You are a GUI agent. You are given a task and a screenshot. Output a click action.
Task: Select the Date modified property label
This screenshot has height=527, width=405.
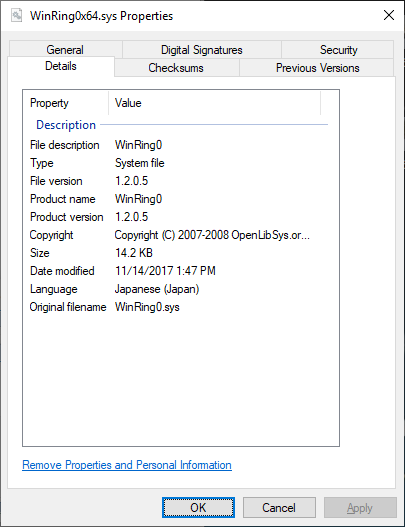point(62,271)
